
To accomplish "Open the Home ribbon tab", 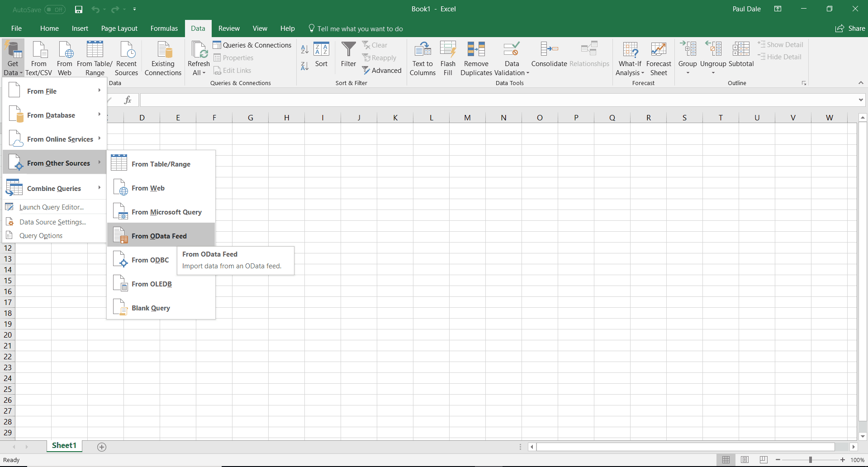I will coord(49,29).
